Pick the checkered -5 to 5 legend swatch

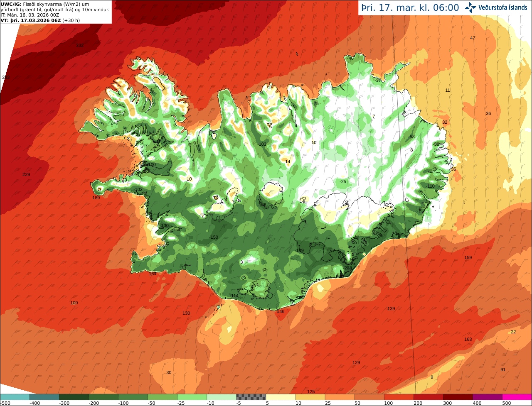[x=251, y=397]
